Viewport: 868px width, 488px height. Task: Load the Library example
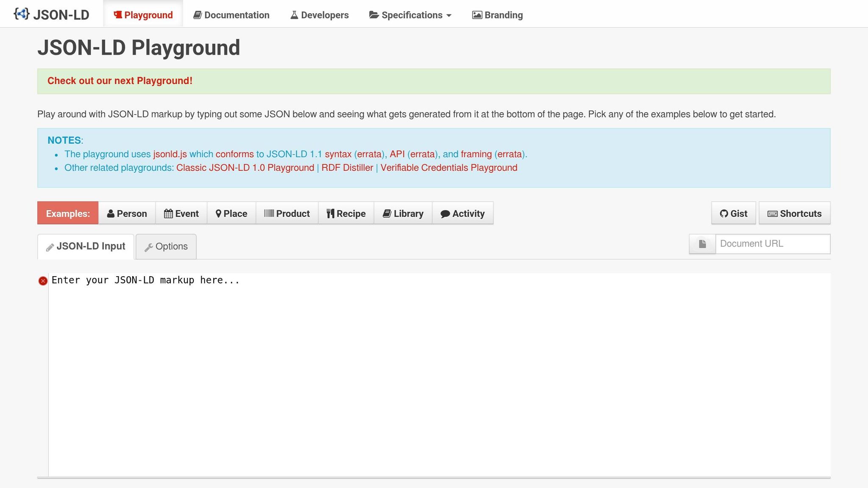403,213
